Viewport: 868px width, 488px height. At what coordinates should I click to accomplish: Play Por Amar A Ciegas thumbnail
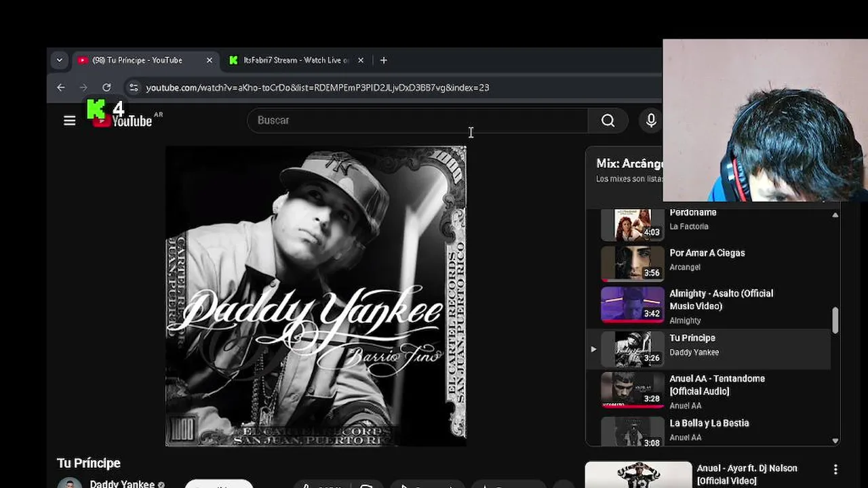tap(633, 263)
